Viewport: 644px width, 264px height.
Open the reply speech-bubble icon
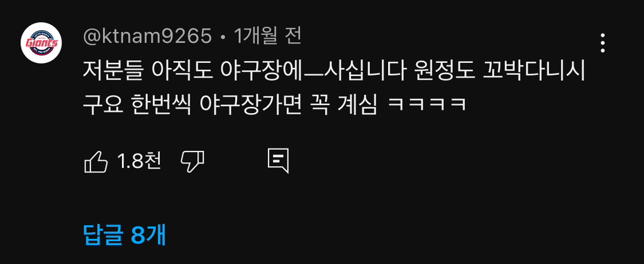point(278,162)
